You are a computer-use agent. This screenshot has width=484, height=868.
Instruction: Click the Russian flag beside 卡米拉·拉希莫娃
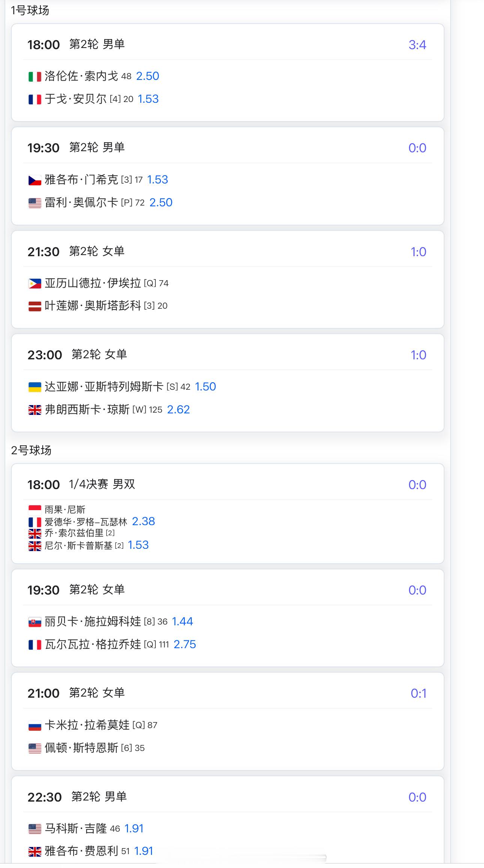click(35, 725)
